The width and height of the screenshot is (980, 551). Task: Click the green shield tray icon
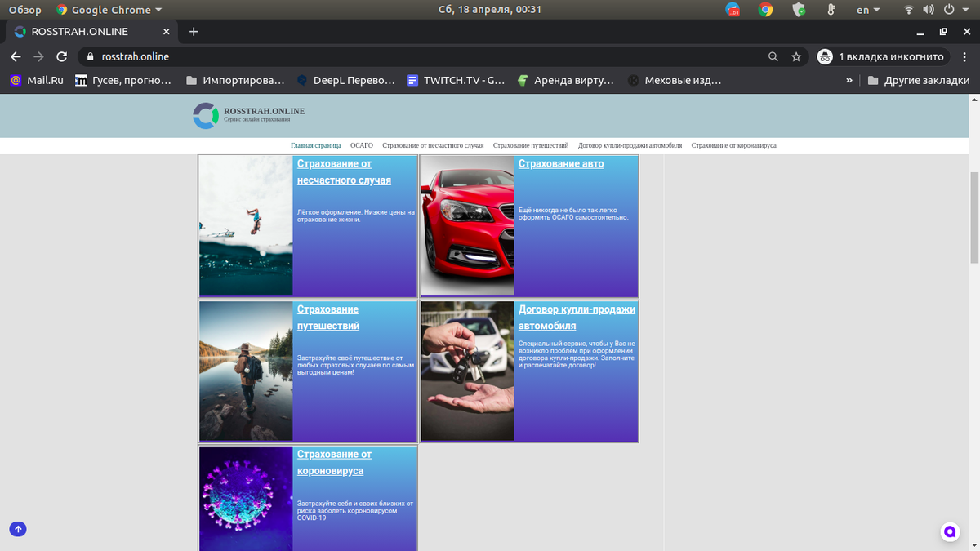(799, 10)
